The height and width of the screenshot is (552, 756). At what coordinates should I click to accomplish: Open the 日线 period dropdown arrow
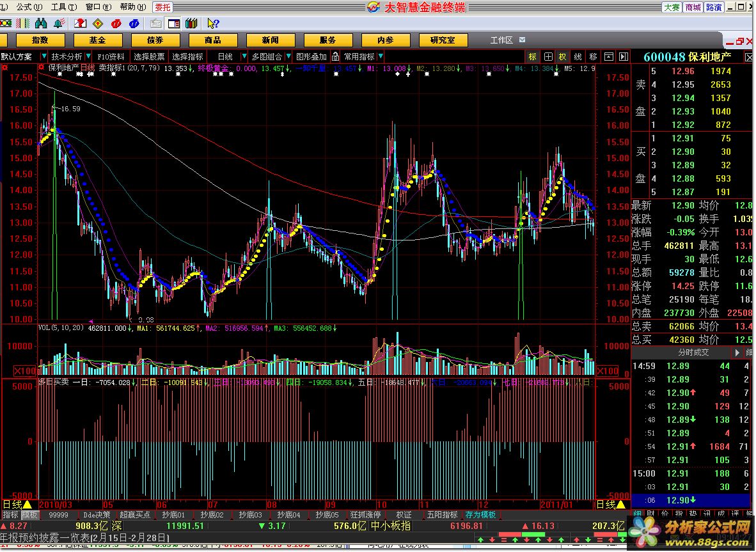(244, 57)
